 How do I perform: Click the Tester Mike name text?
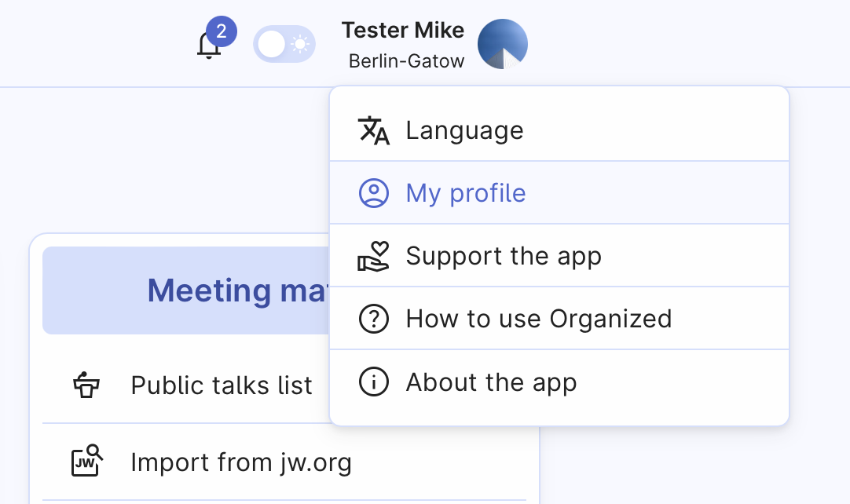[403, 30]
